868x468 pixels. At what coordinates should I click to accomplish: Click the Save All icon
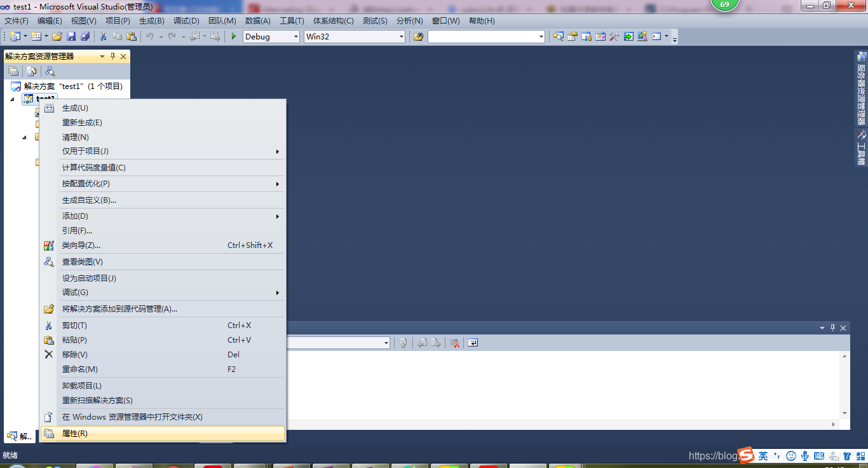click(x=85, y=36)
